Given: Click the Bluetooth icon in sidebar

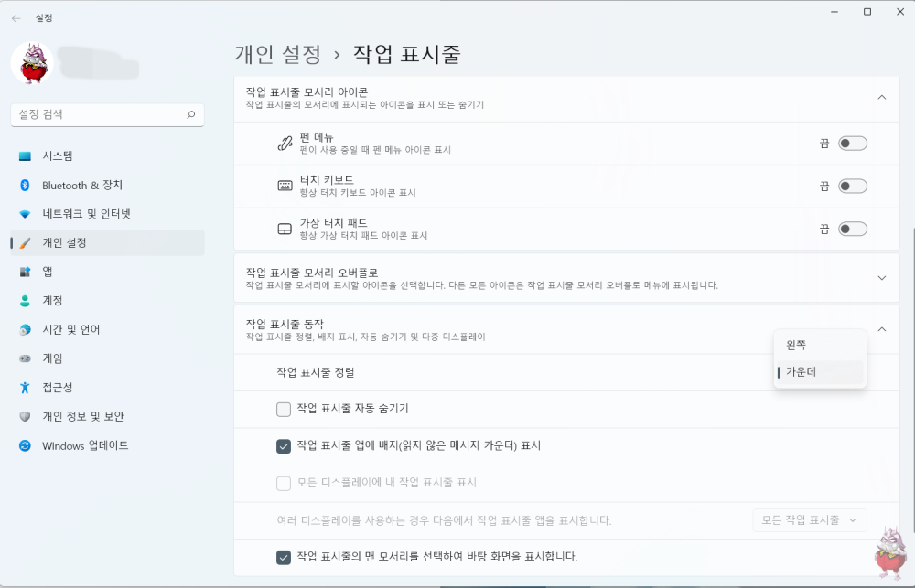Looking at the screenshot, I should pyautogui.click(x=25, y=185).
